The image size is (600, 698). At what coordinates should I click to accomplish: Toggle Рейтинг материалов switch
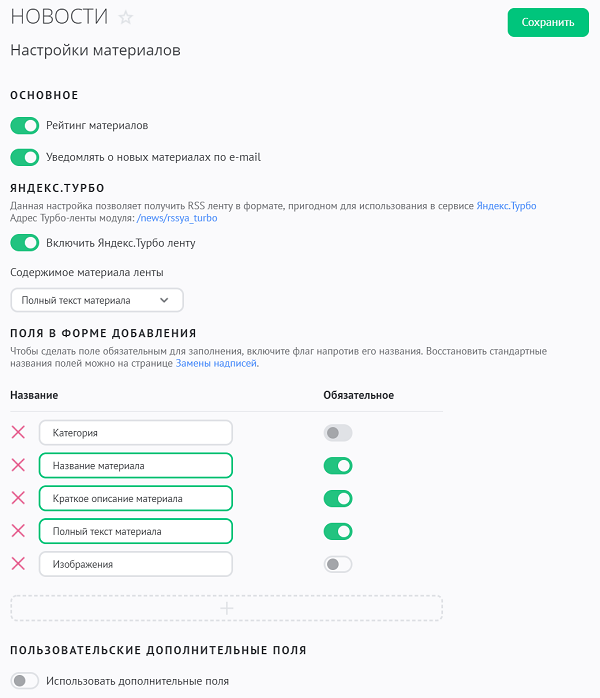pyautogui.click(x=24, y=126)
